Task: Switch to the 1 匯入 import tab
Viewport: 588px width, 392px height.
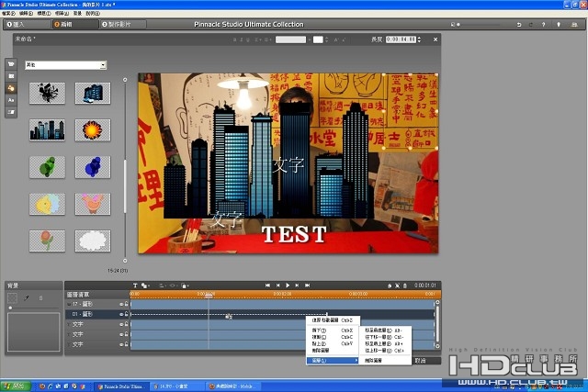Action: 27,25
